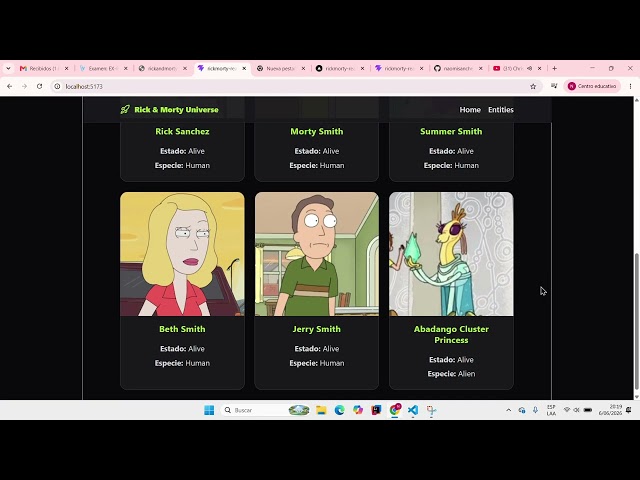Open Visual Studio Code from the taskbar
640x480 pixels.
coord(413,410)
